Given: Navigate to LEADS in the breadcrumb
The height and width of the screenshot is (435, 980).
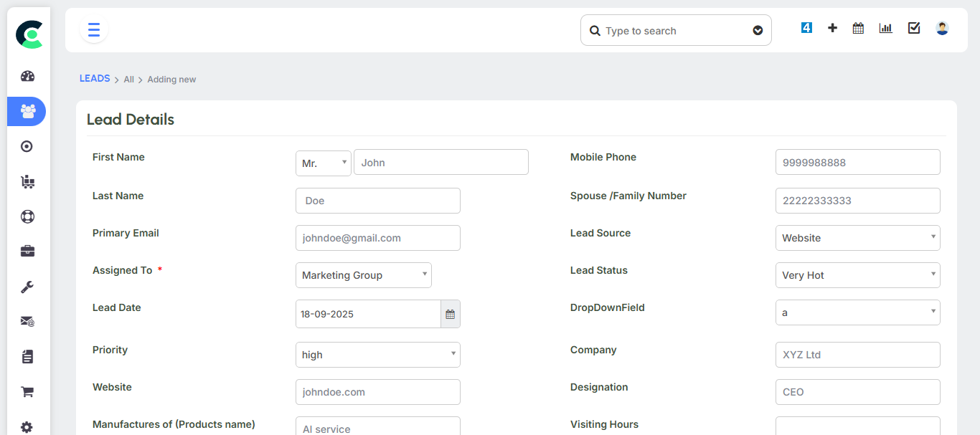Looking at the screenshot, I should click(x=94, y=78).
